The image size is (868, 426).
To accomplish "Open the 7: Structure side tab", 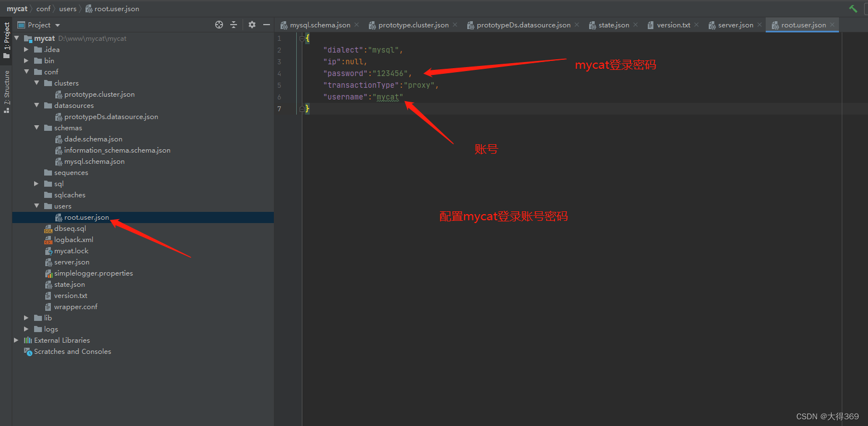I will pos(7,91).
